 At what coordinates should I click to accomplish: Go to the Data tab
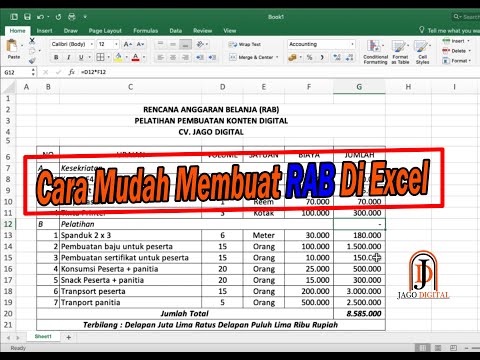(x=176, y=31)
